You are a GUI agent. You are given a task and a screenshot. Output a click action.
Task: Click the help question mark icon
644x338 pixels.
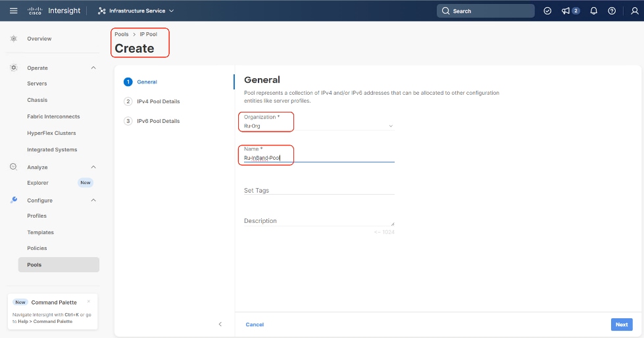coord(612,11)
